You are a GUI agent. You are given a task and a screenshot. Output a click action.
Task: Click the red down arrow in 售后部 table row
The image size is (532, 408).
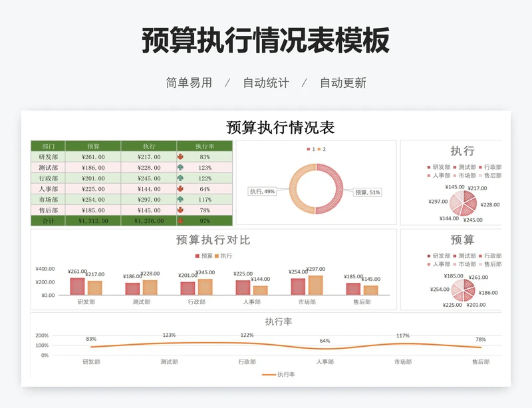tap(180, 210)
